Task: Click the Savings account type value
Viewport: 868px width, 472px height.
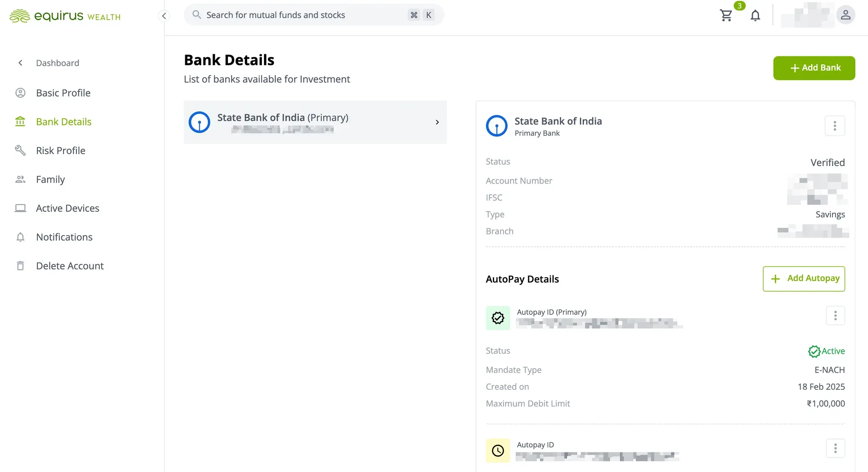Action: [x=830, y=215]
